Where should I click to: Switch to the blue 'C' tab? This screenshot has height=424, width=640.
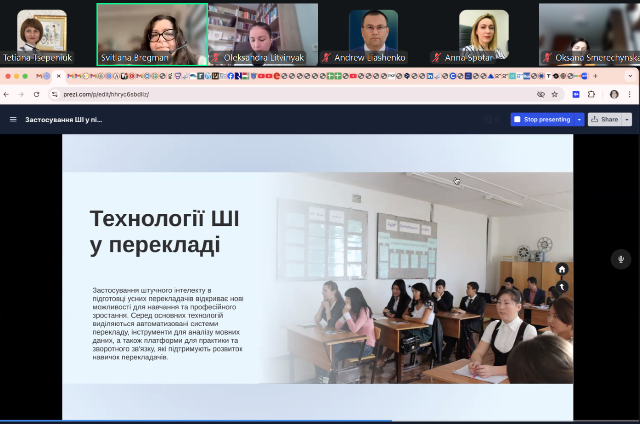[x=453, y=76]
